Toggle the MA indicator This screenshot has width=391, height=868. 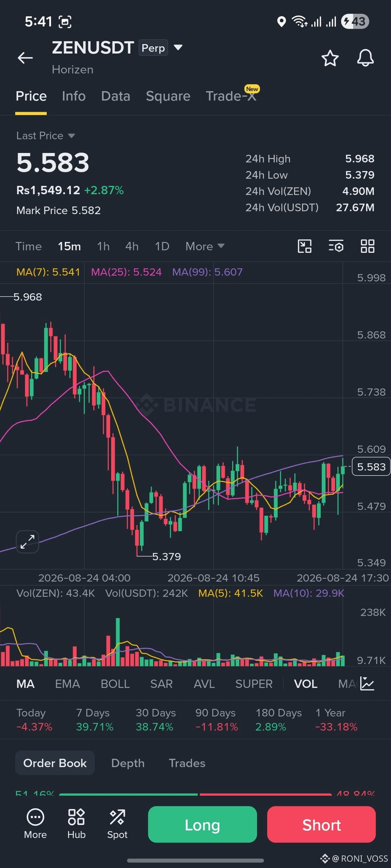25,684
